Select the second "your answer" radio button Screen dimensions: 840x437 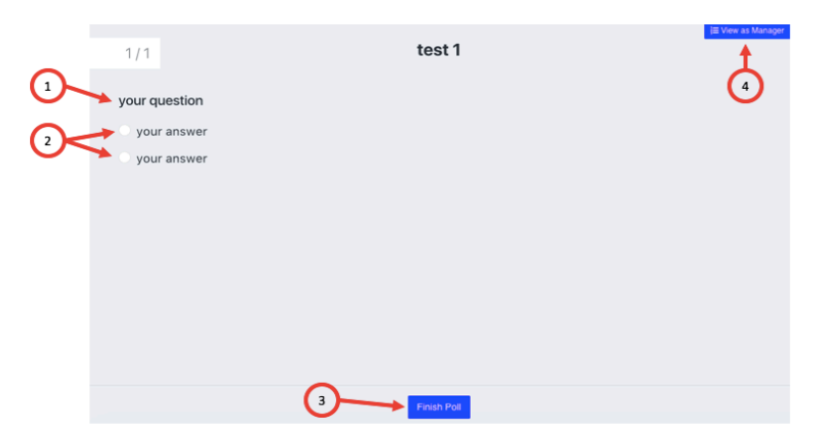coord(124,157)
